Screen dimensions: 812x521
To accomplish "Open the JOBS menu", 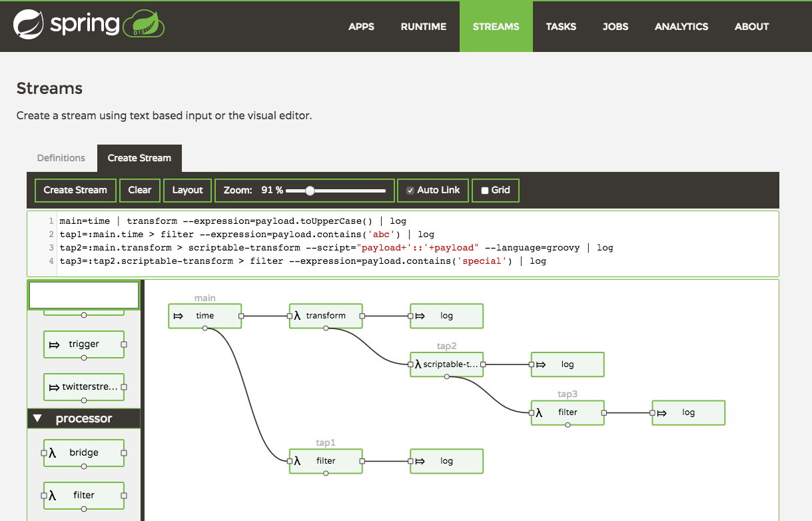I will [x=615, y=27].
